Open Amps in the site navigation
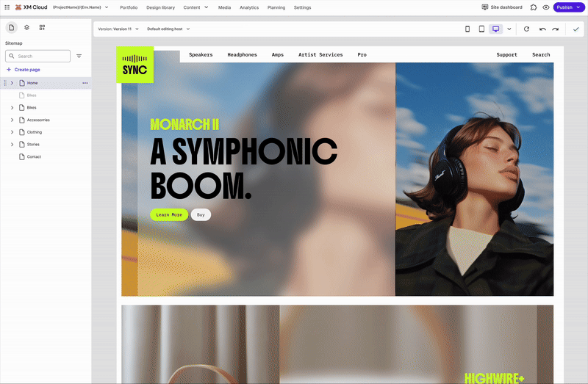Screen dimensions: 588x384 [x=278, y=54]
